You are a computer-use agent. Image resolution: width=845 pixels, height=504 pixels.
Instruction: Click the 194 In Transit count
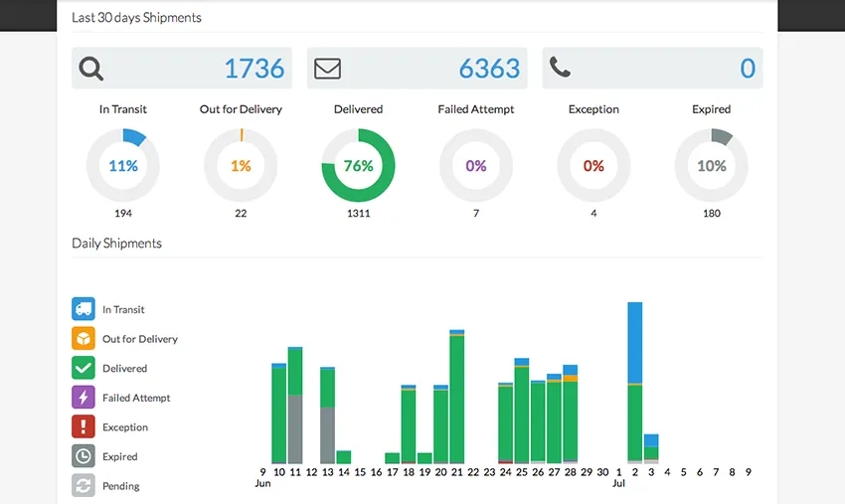point(123,214)
